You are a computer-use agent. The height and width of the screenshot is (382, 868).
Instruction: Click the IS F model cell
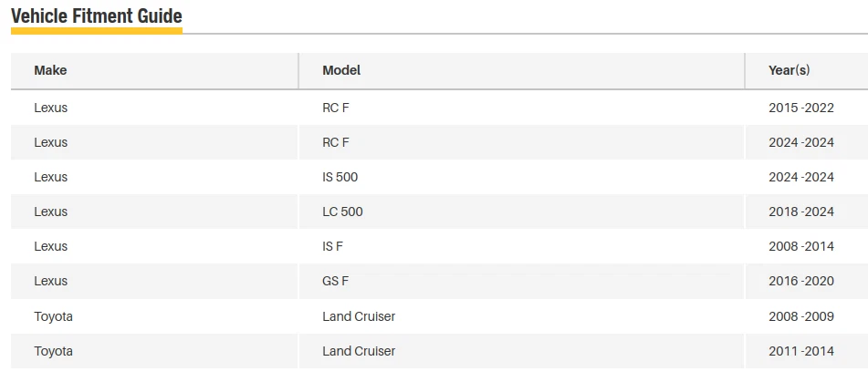click(333, 246)
